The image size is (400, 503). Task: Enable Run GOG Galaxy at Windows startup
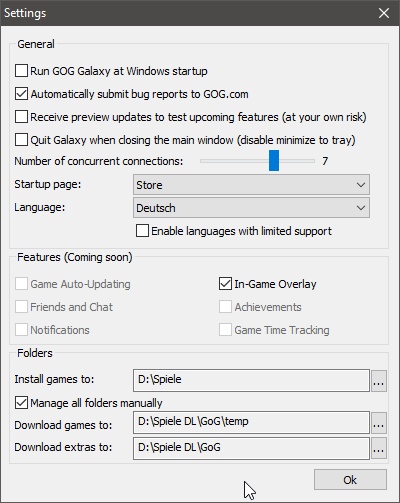tap(21, 71)
